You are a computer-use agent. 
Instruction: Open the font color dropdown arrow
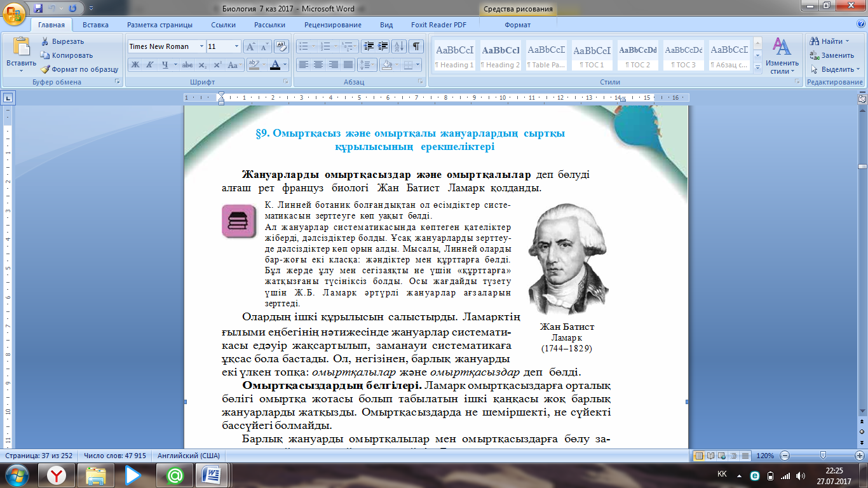(285, 65)
